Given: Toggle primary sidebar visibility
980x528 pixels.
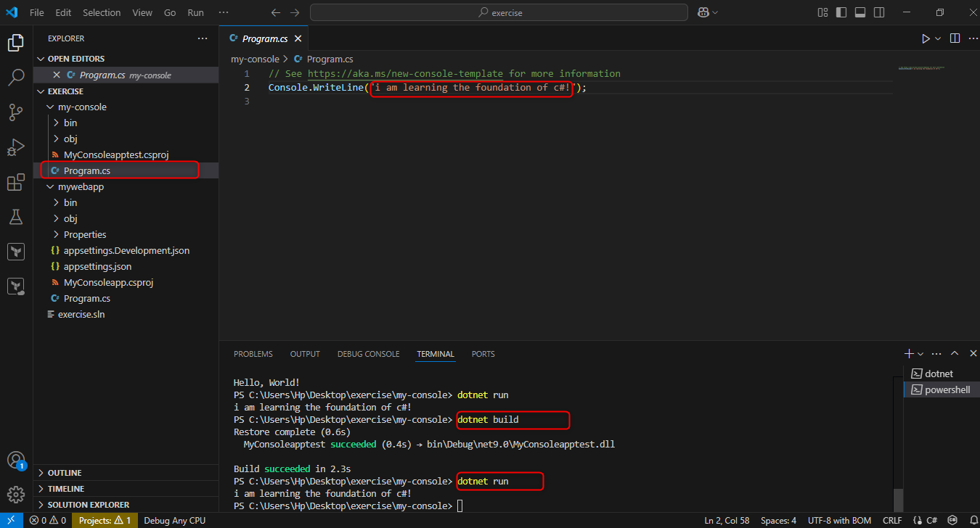Looking at the screenshot, I should [841, 12].
